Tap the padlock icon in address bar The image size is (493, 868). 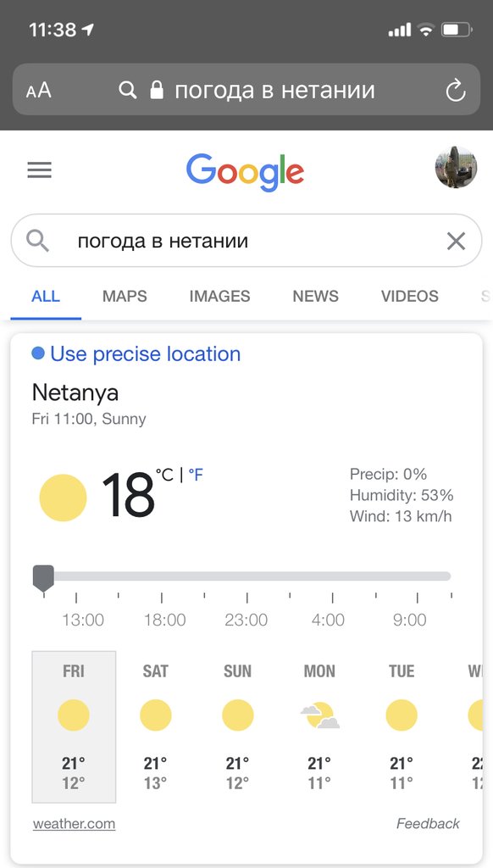click(x=158, y=90)
